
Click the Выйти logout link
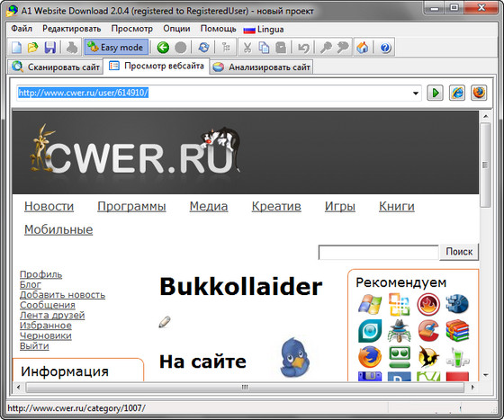(x=34, y=346)
